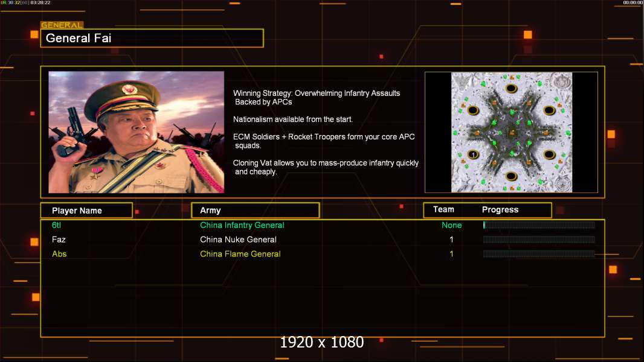Select player name 6tl
Screen dimensions: 644x362
coord(56,225)
